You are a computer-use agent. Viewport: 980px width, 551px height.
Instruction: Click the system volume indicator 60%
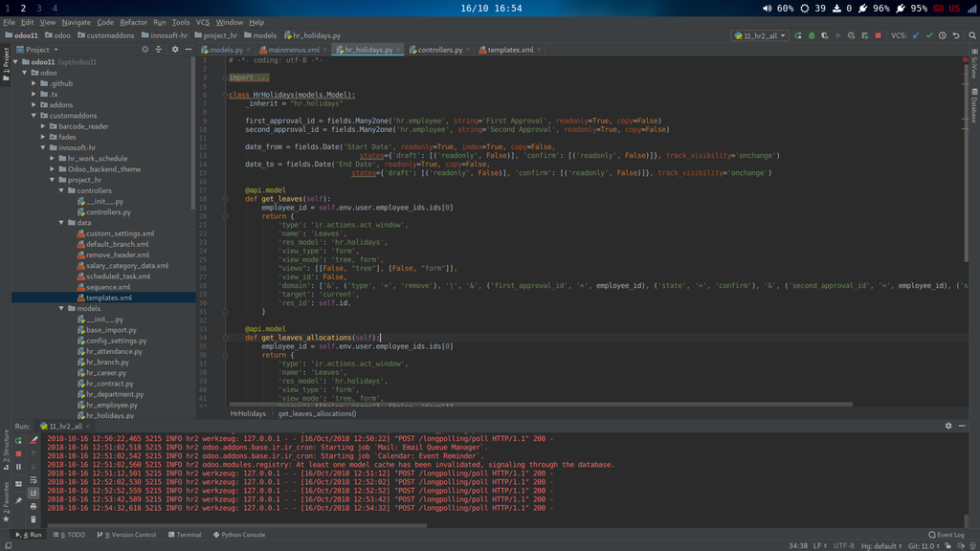[778, 8]
